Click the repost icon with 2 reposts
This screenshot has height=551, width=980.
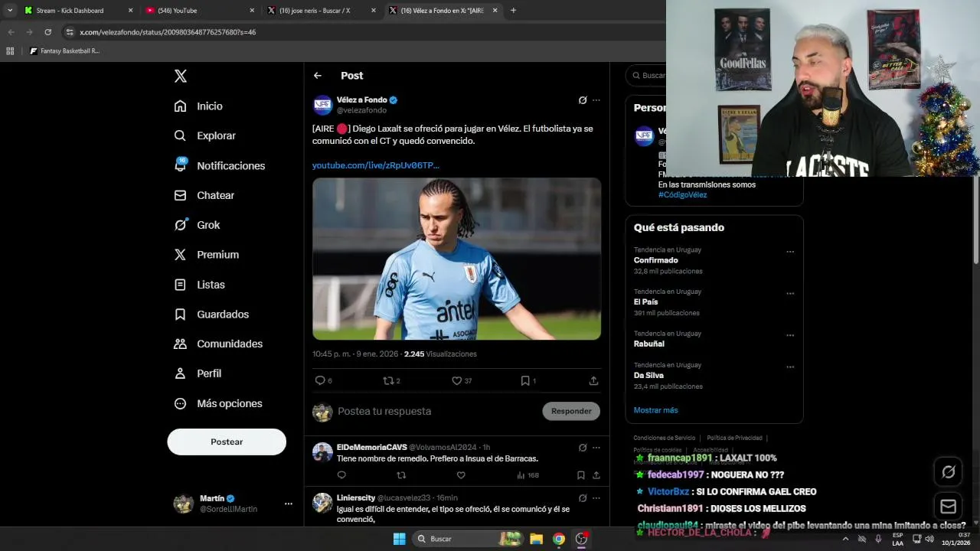pyautogui.click(x=388, y=380)
